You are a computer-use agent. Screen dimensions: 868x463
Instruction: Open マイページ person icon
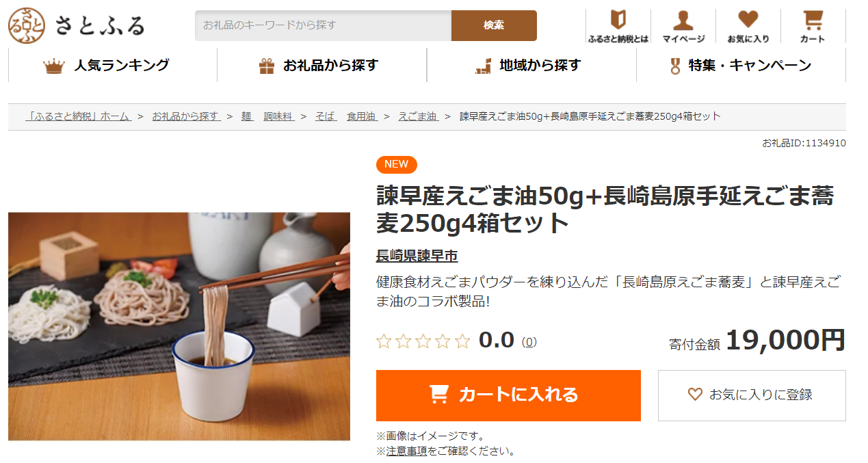tap(683, 26)
